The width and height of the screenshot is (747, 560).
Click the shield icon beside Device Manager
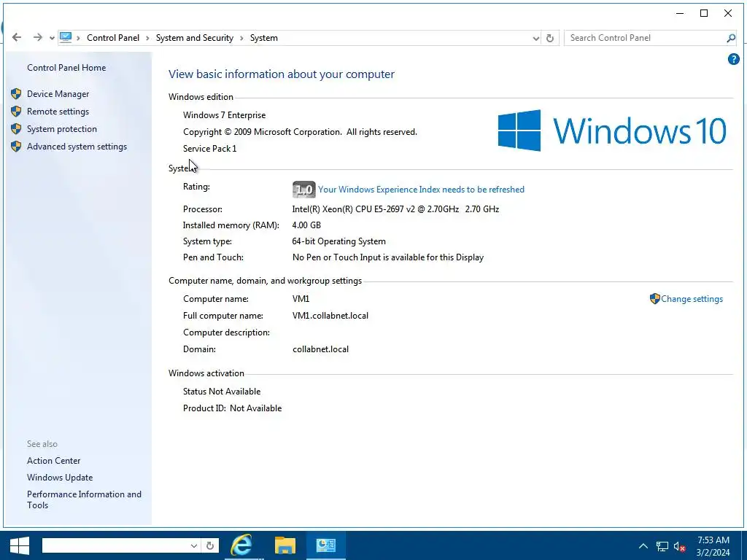click(16, 94)
